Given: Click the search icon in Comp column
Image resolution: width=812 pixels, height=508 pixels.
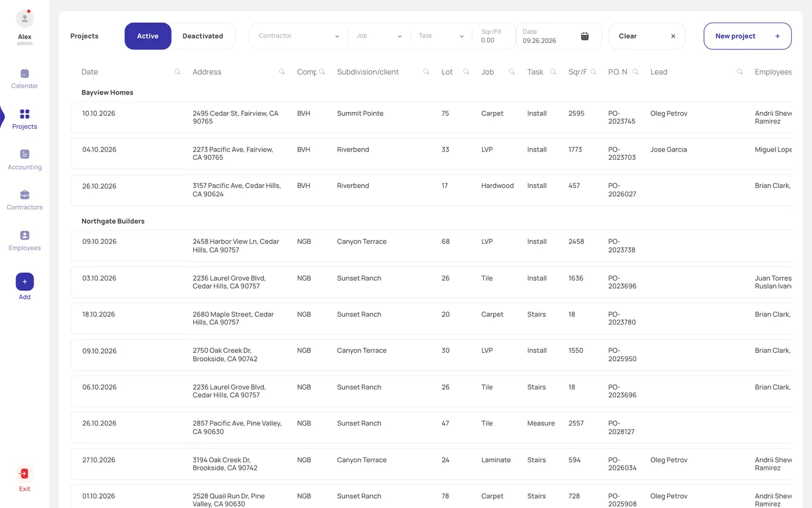Looking at the screenshot, I should (322, 72).
